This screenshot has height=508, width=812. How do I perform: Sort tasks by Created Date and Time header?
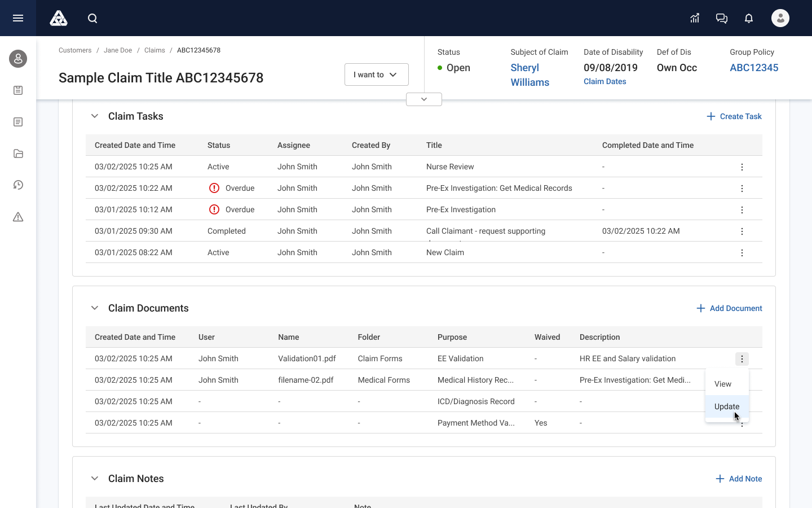click(x=135, y=145)
